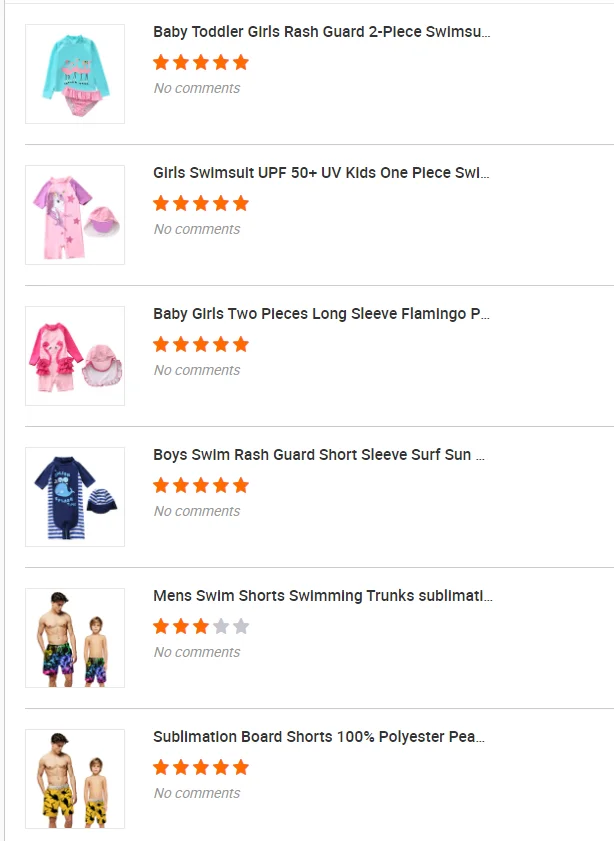
Task: Click the stars under Boys Swim Rash Guard
Action: (x=201, y=486)
